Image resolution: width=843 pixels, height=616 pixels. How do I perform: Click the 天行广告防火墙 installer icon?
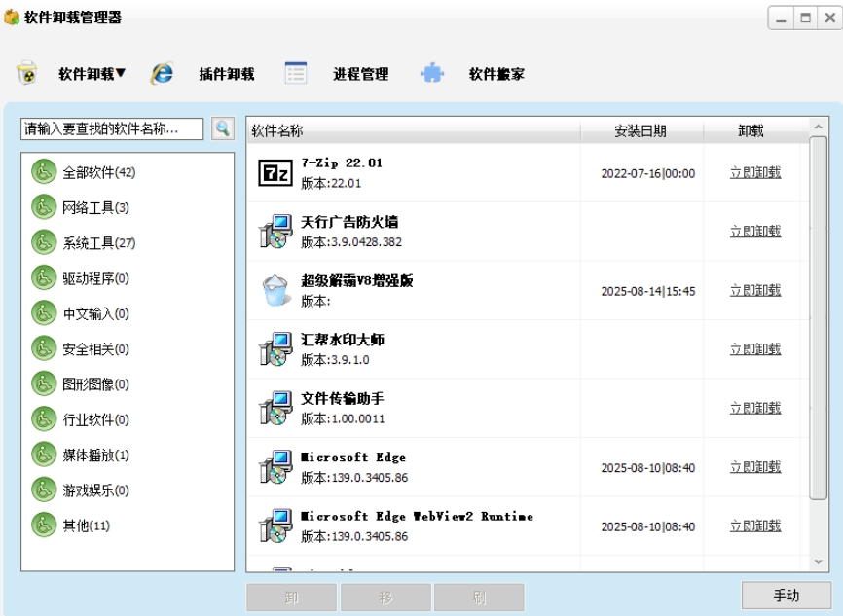tap(275, 232)
